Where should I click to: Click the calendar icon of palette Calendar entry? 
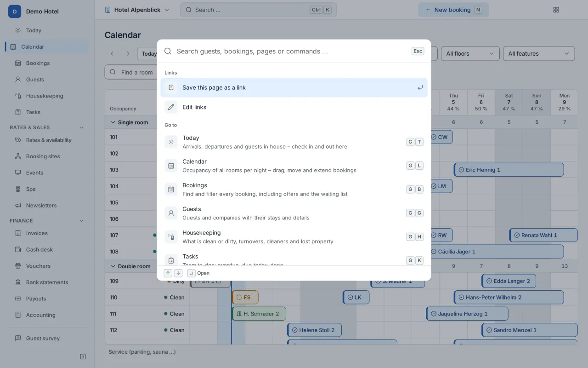(171, 166)
